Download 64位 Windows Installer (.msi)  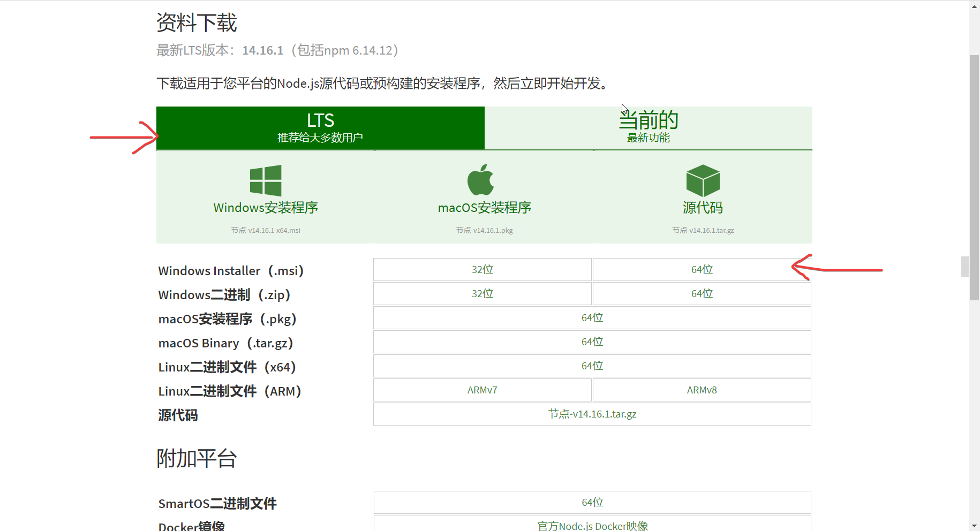702,269
